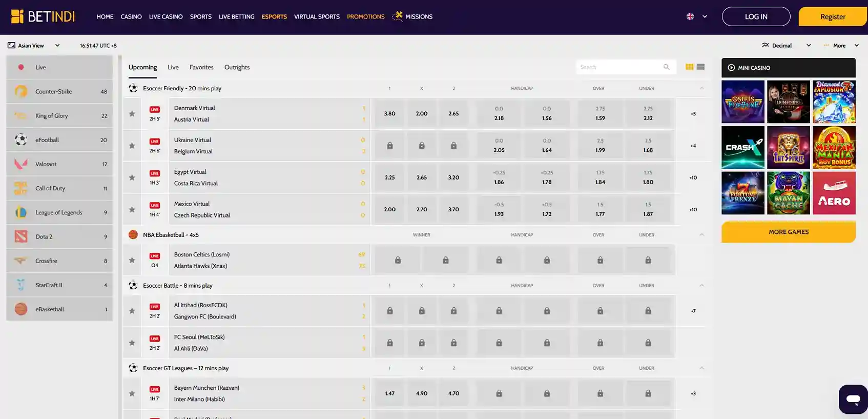Screen dimensions: 868x419
Task: Star the Egypt Virtual vs Costa Rica match
Action: [132, 177]
